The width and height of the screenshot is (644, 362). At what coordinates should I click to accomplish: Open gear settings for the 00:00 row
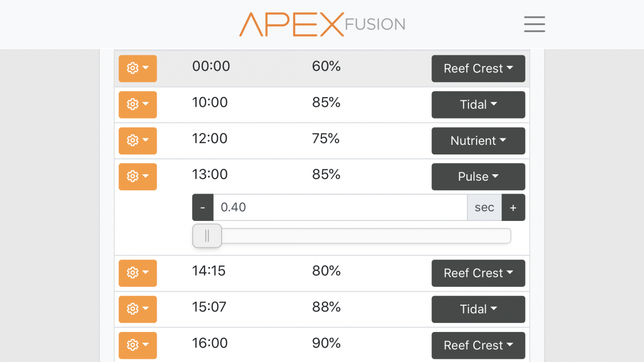(137, 69)
